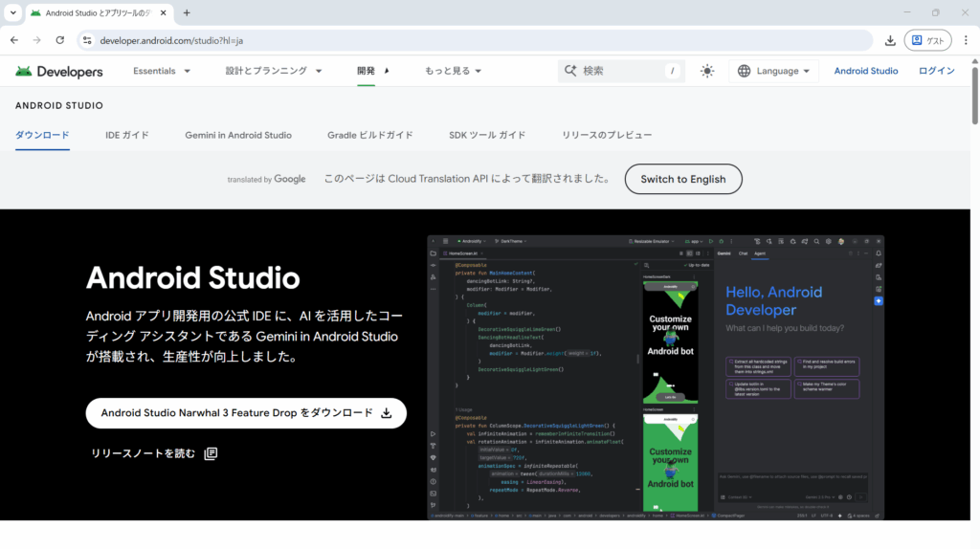Click the browser download icon in toolbar

point(890,40)
